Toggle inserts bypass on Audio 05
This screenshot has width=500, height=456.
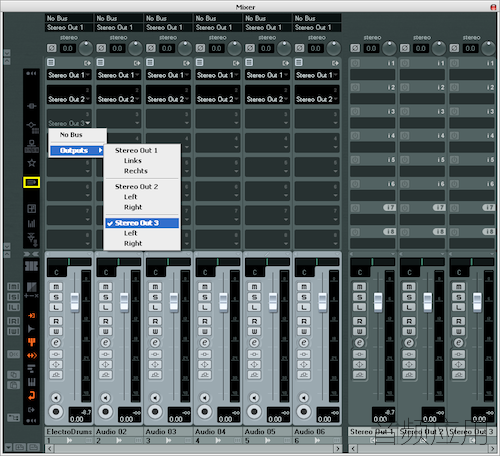pos(254,354)
